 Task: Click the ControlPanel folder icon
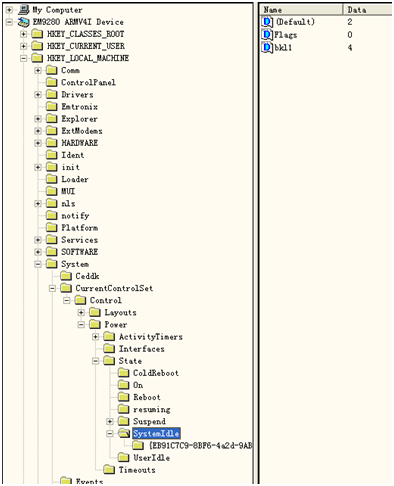pyautogui.click(x=52, y=82)
